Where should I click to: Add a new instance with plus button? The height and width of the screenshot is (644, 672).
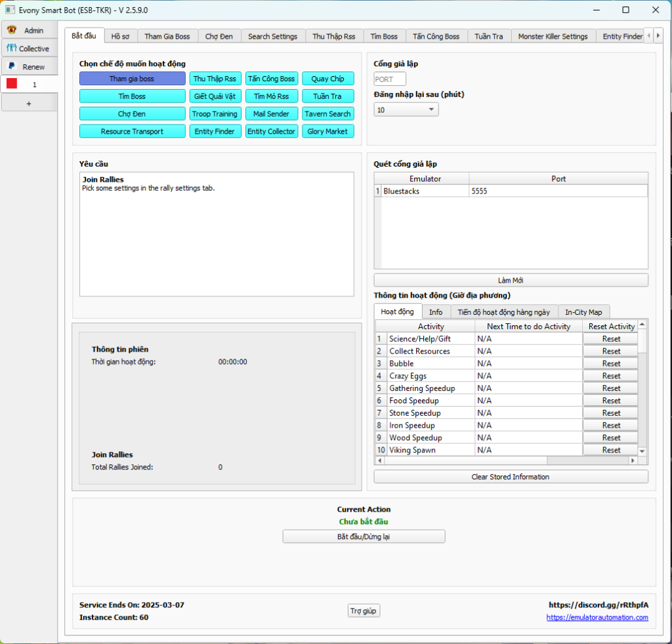29,104
